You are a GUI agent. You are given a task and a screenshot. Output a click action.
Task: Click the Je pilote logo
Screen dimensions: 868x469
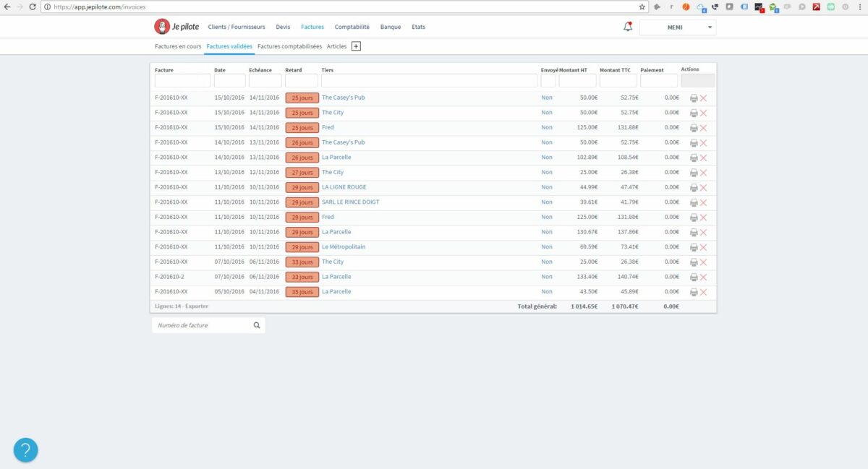coord(171,27)
